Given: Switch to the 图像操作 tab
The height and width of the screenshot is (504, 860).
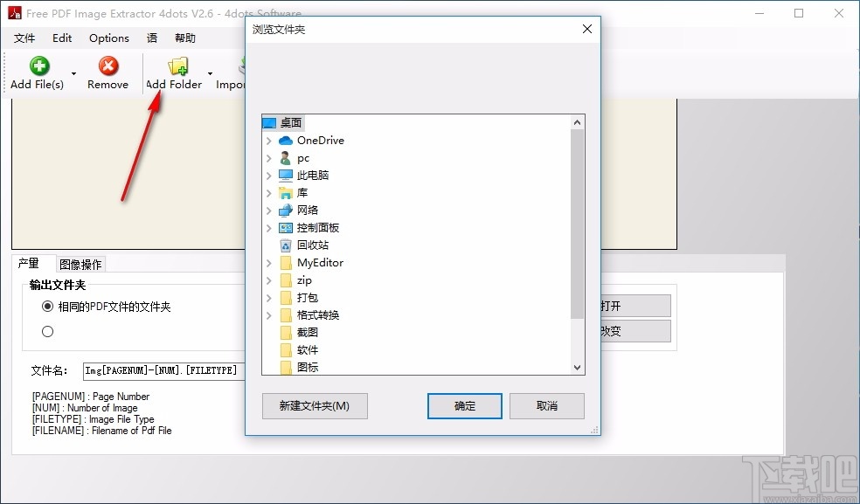Looking at the screenshot, I should click(x=80, y=263).
